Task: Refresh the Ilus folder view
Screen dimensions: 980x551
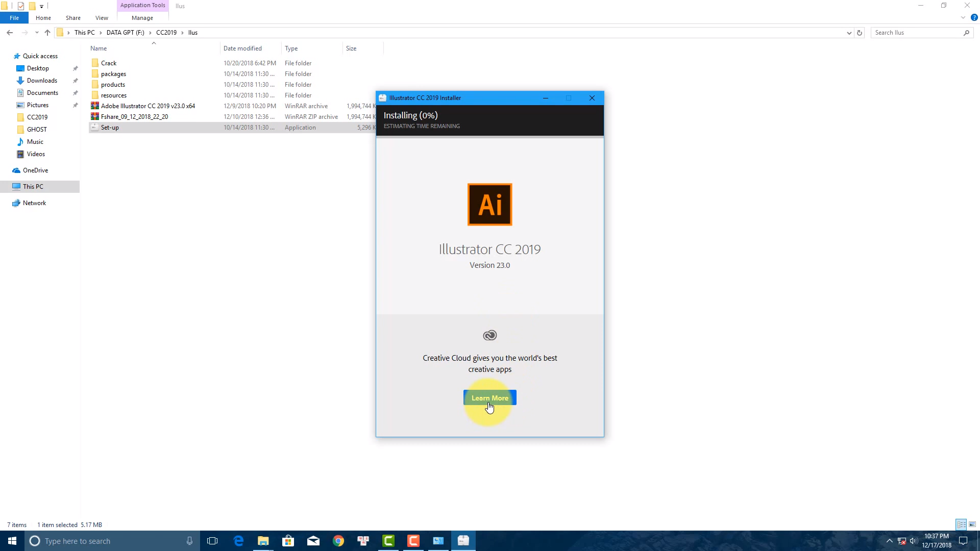Action: coord(860,33)
